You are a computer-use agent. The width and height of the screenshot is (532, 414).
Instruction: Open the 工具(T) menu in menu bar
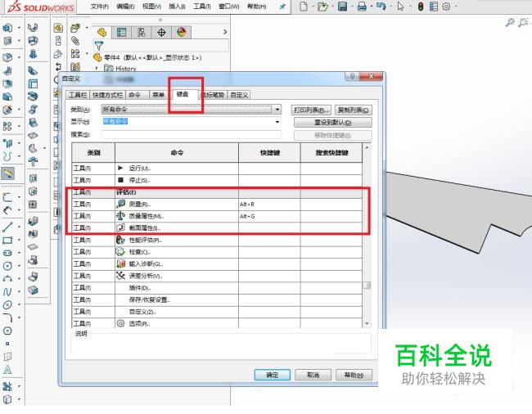pyautogui.click(x=202, y=7)
